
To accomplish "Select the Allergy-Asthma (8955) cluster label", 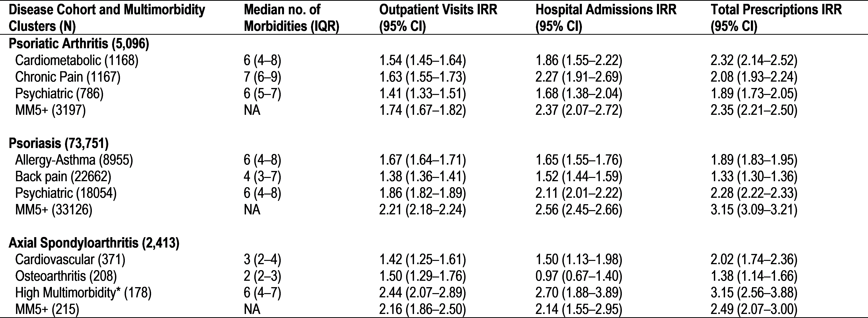I will pyautogui.click(x=74, y=160).
